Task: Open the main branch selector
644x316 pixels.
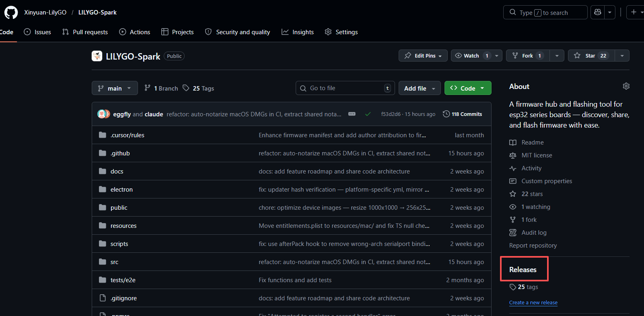Action: pos(115,88)
